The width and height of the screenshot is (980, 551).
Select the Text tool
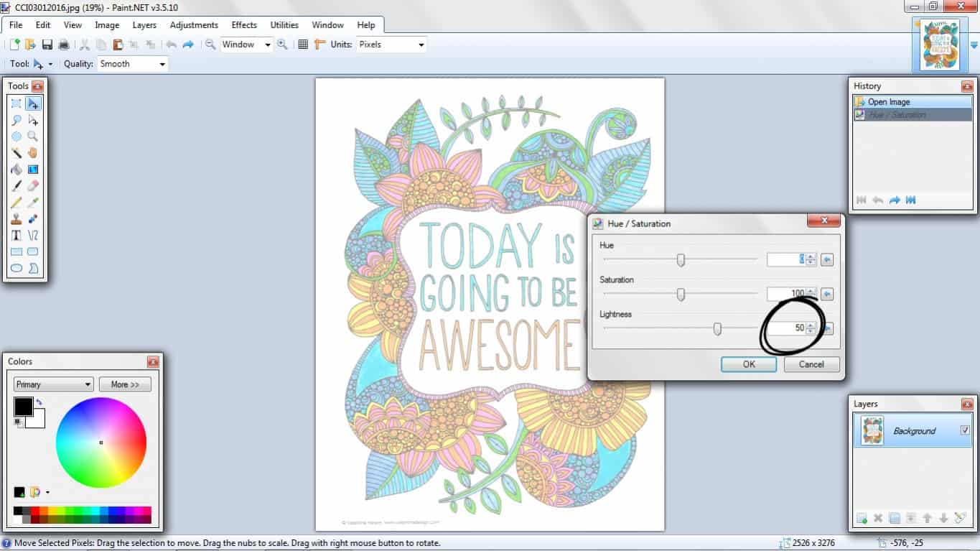pos(16,235)
